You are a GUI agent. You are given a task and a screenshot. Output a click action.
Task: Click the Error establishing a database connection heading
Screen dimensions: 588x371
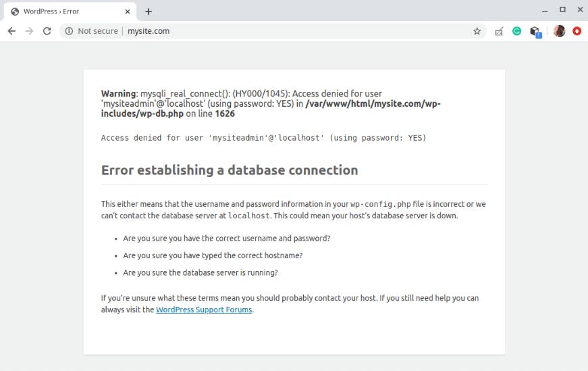coord(230,170)
